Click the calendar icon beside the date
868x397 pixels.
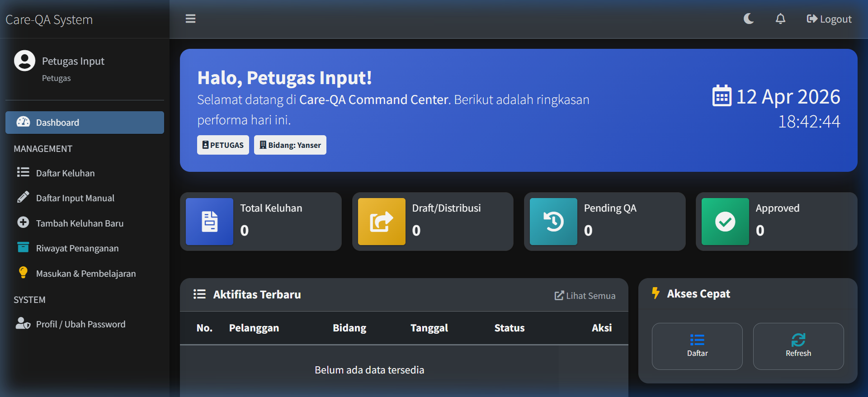pyautogui.click(x=722, y=96)
